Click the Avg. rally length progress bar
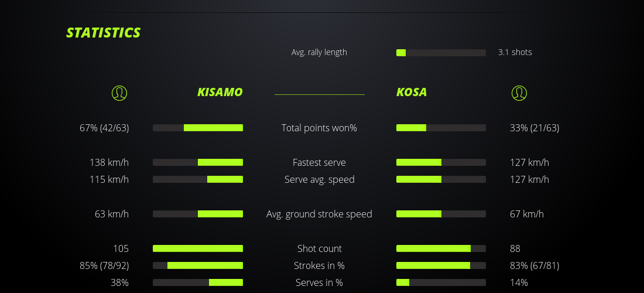 (441, 53)
